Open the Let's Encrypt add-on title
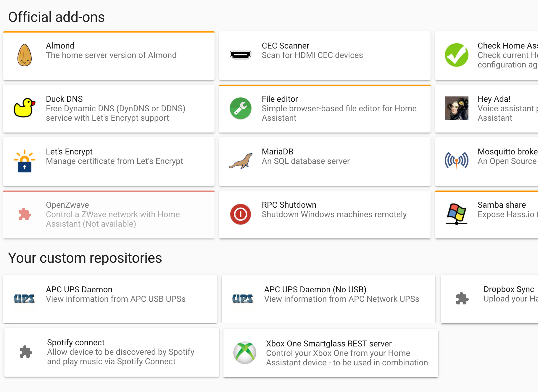The width and height of the screenshot is (538, 392). click(69, 151)
